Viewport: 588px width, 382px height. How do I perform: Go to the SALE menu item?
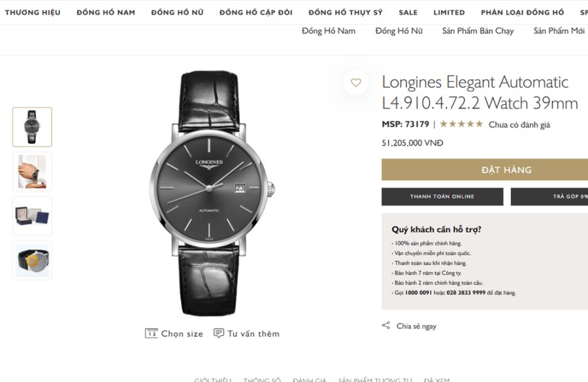pyautogui.click(x=408, y=12)
